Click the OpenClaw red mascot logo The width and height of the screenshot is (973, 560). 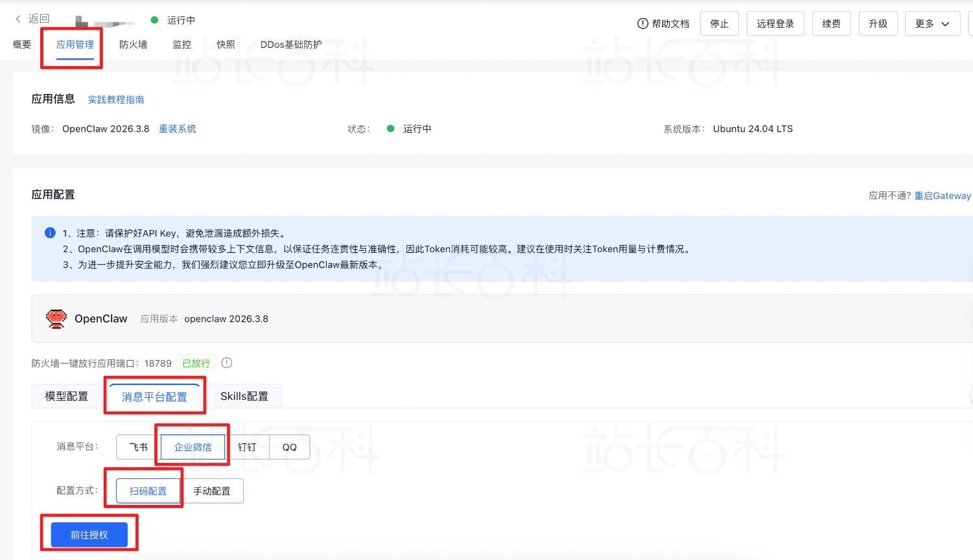tap(56, 318)
